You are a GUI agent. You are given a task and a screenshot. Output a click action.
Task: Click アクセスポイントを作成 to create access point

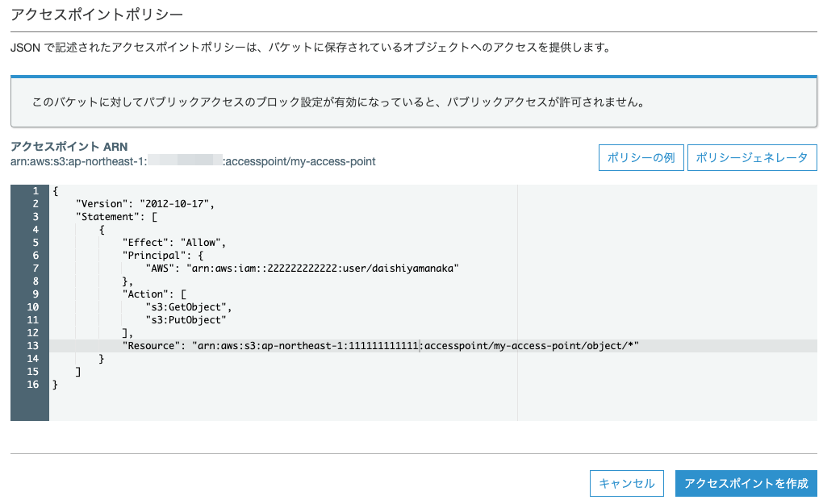pyautogui.click(x=746, y=483)
